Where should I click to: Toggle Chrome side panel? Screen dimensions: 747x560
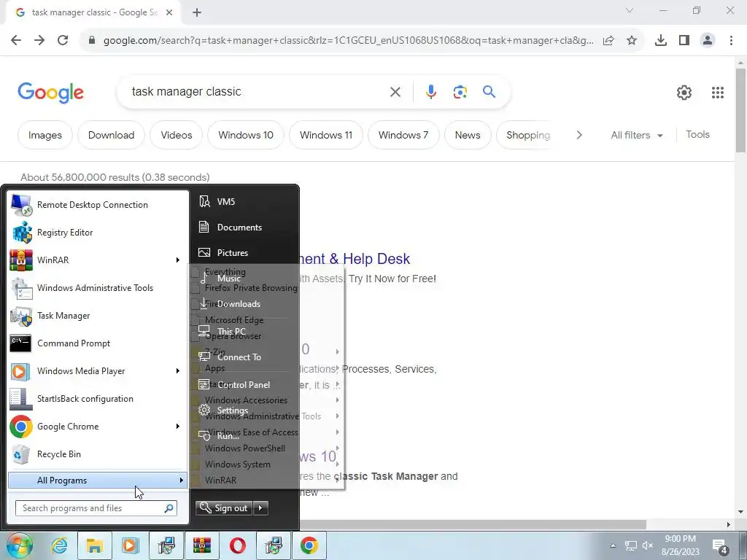[x=684, y=41]
